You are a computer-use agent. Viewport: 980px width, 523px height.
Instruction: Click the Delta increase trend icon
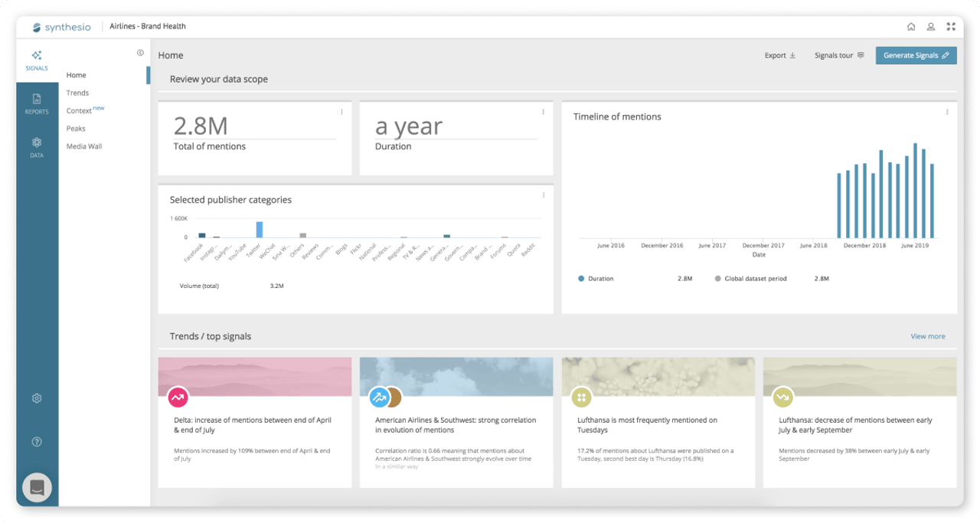pyautogui.click(x=178, y=397)
